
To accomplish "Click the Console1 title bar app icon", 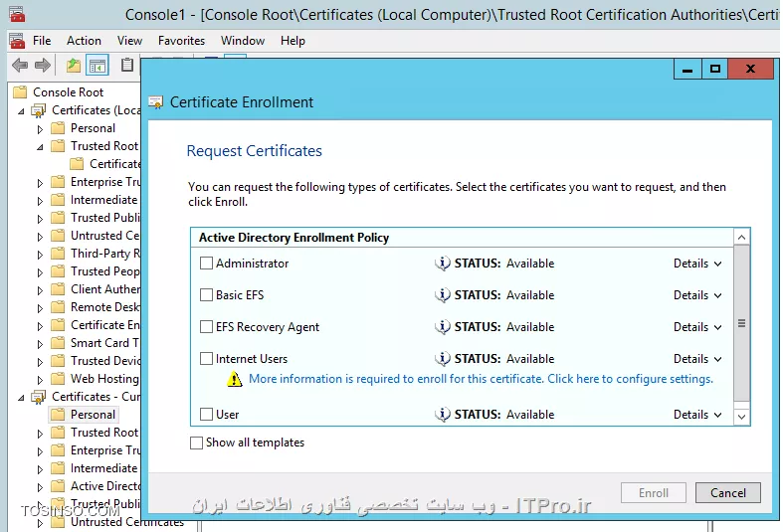I will pyautogui.click(x=17, y=14).
